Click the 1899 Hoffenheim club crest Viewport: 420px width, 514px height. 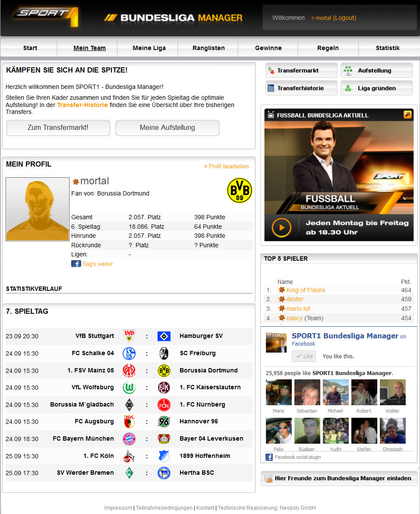click(x=164, y=456)
